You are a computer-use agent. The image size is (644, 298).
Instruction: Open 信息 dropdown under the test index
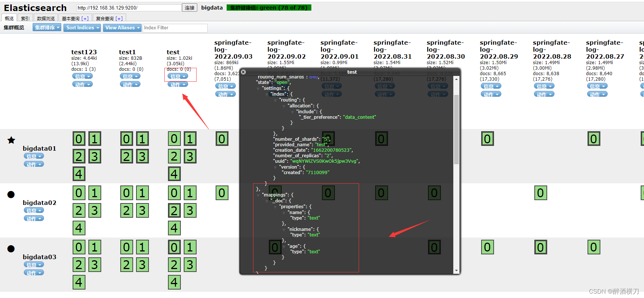[178, 76]
